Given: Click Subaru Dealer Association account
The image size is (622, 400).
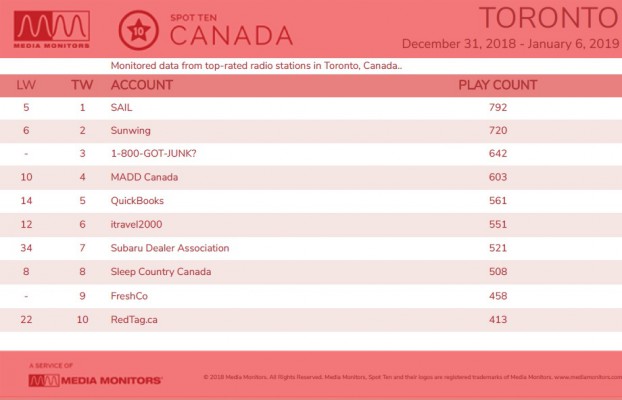Looking at the screenshot, I should (170, 248).
